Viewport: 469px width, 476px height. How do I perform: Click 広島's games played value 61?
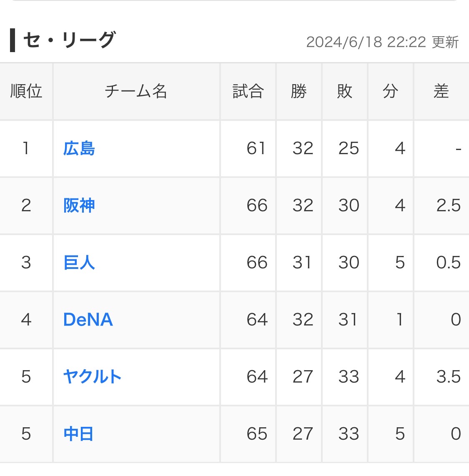pyautogui.click(x=256, y=148)
